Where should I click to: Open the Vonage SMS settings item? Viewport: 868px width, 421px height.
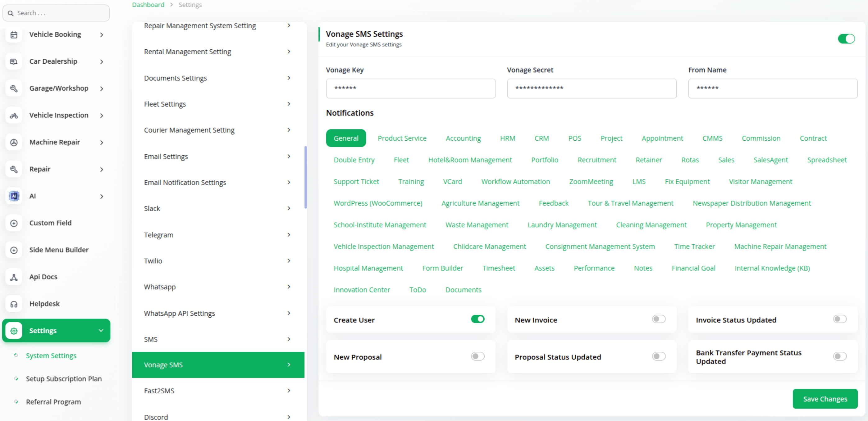(x=218, y=365)
